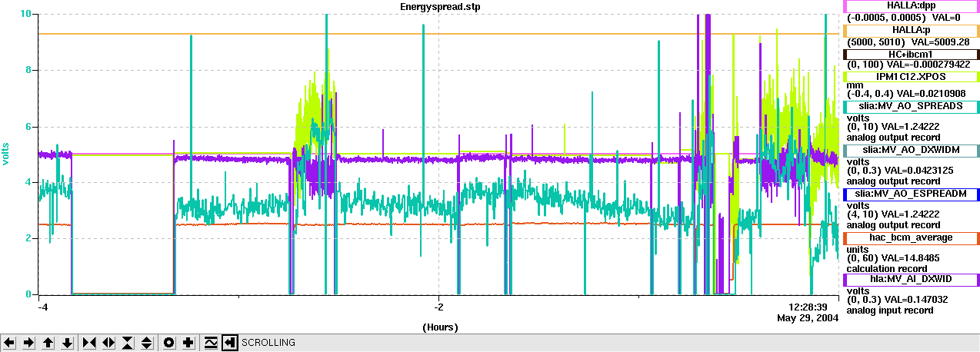
Task: Click the circle icon in the toolbar
Action: pyautogui.click(x=169, y=343)
